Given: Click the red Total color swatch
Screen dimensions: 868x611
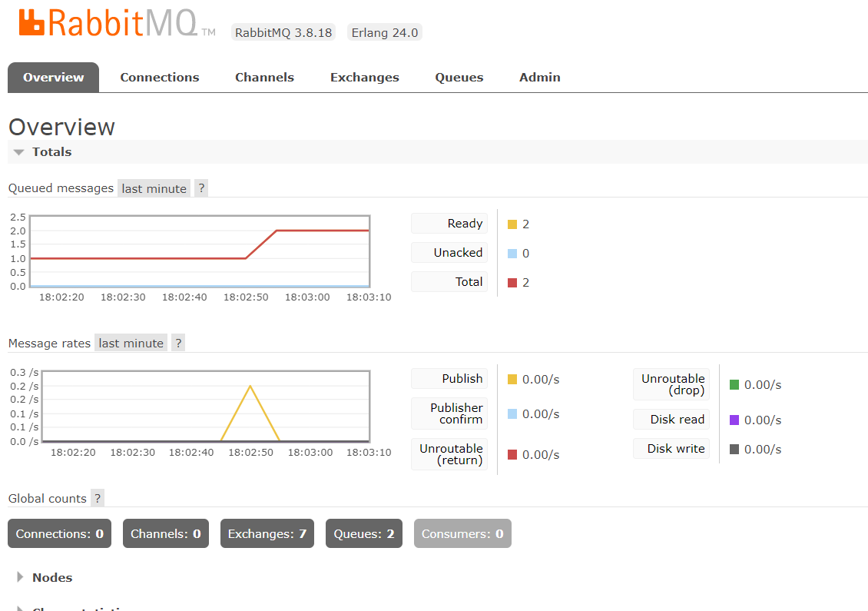Looking at the screenshot, I should pyautogui.click(x=512, y=283).
